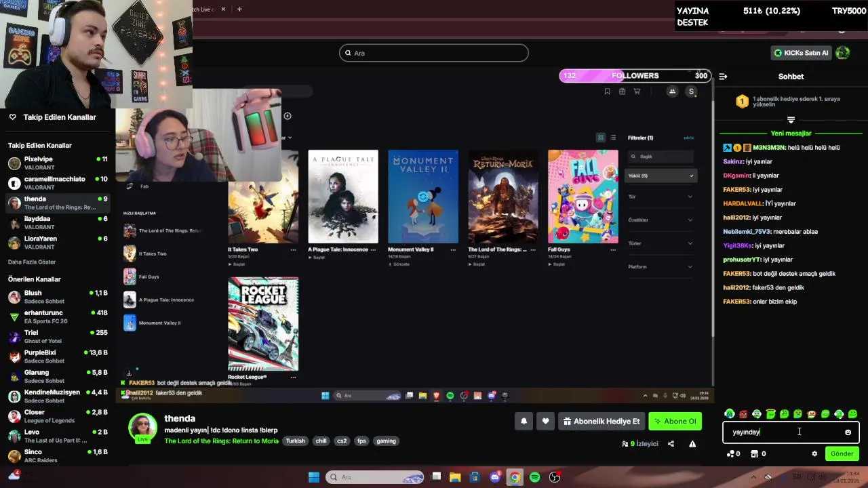
Task: Click the Abonelik Hediye Et button
Action: click(601, 422)
